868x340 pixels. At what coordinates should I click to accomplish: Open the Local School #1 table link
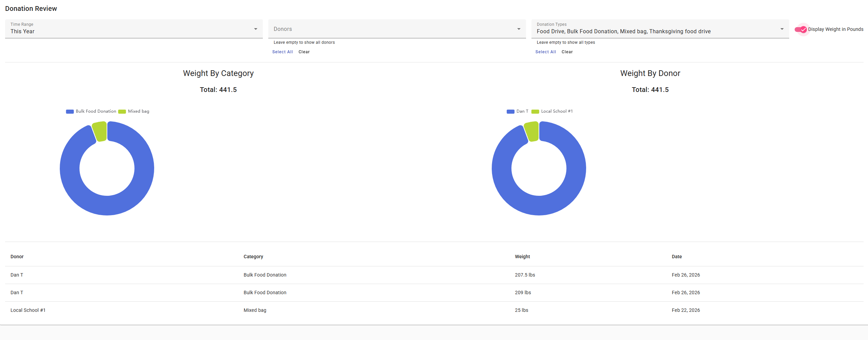pos(28,310)
